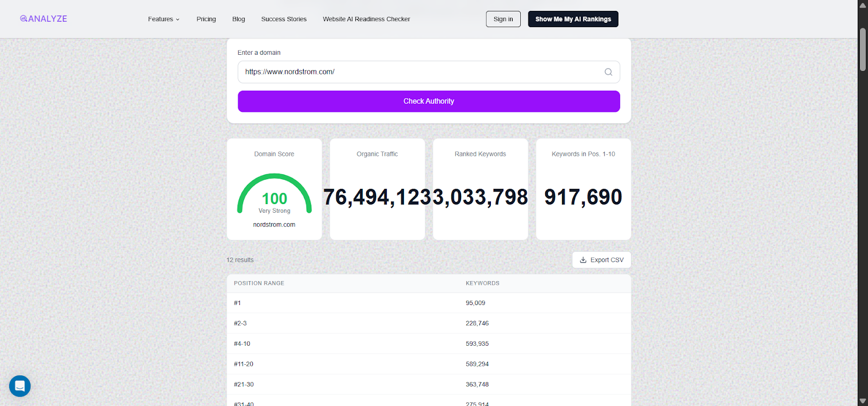Click the scrollbar up arrow
This screenshot has height=406, width=868.
point(863,5)
